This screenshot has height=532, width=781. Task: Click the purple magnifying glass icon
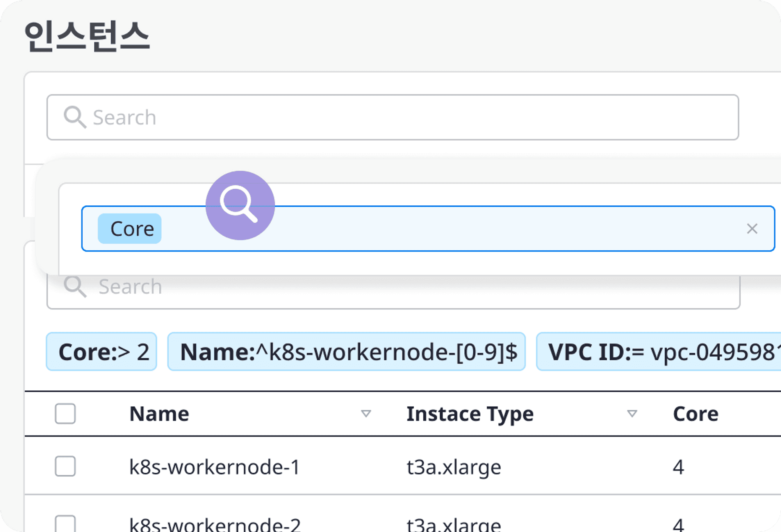pos(240,205)
